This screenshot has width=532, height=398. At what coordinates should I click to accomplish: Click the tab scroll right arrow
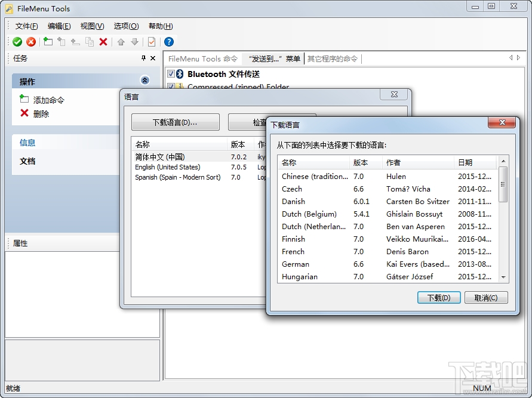(x=518, y=58)
